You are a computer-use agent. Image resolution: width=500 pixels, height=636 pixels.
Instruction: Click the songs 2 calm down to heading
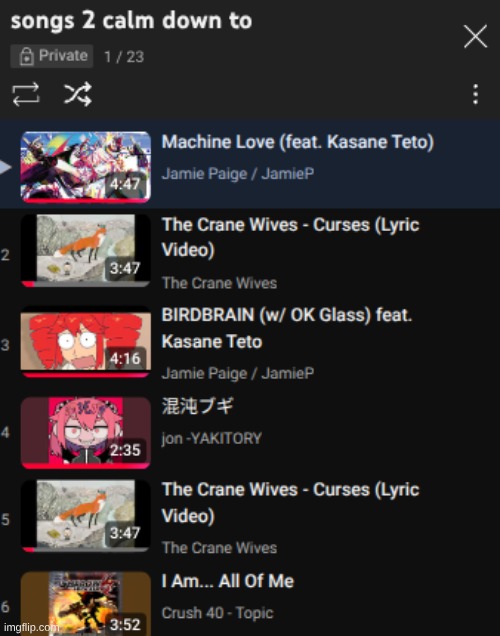[x=131, y=21]
